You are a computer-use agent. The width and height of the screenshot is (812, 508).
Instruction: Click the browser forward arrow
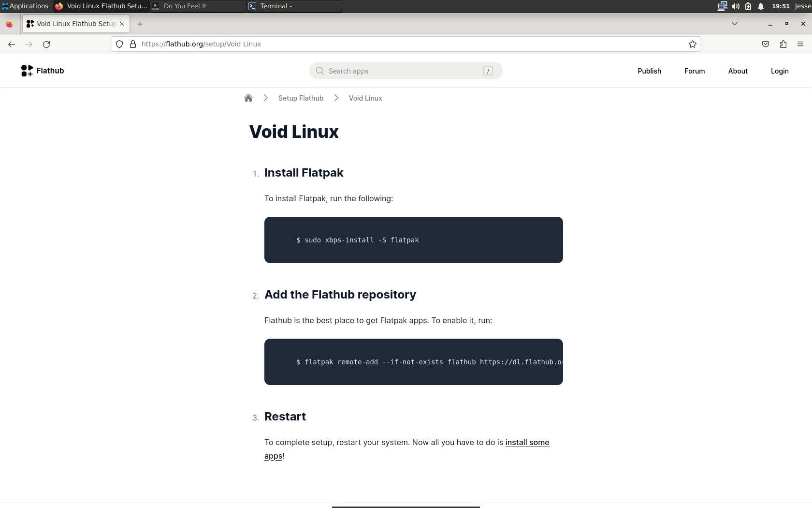click(29, 44)
